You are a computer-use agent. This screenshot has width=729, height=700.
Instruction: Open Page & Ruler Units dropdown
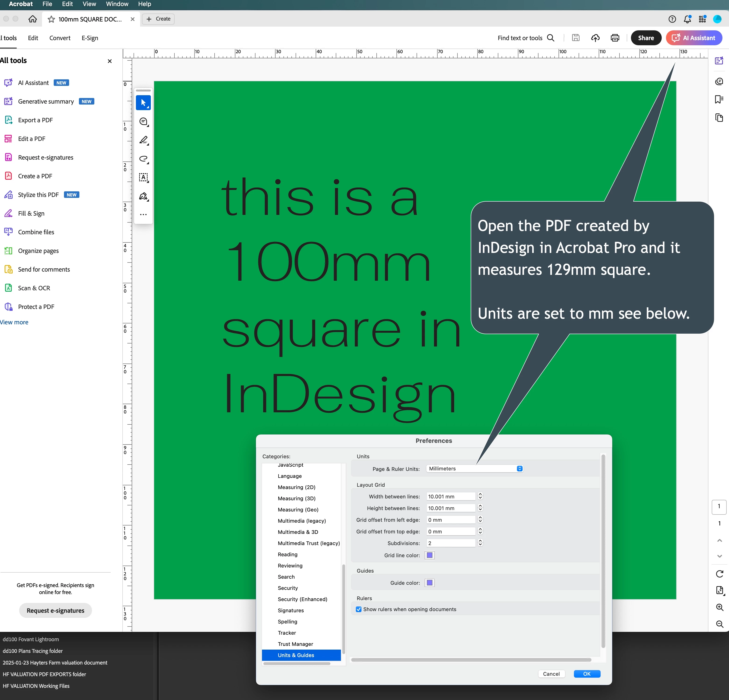tap(474, 469)
